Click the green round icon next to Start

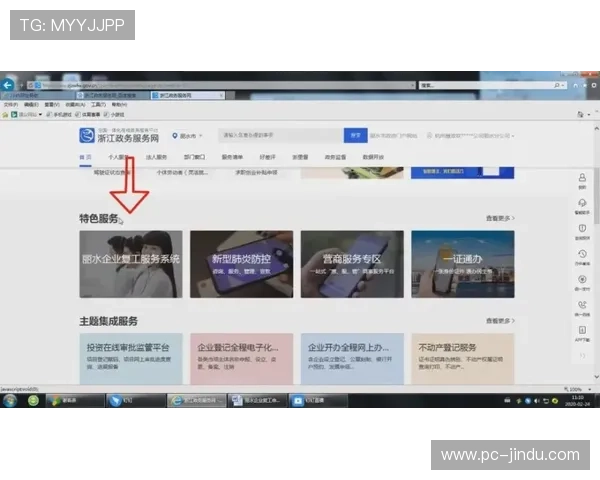33,400
